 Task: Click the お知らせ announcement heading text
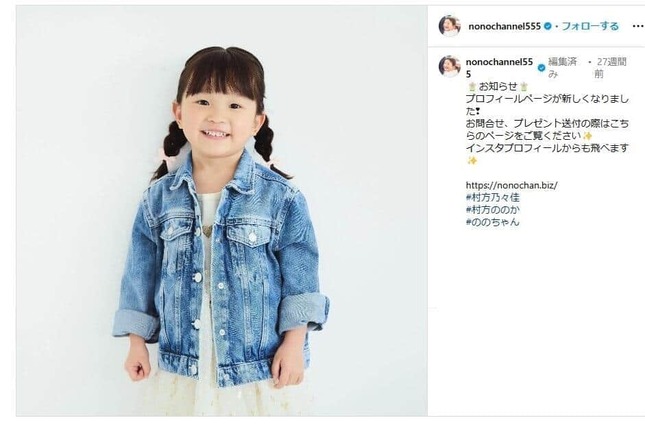tap(498, 87)
